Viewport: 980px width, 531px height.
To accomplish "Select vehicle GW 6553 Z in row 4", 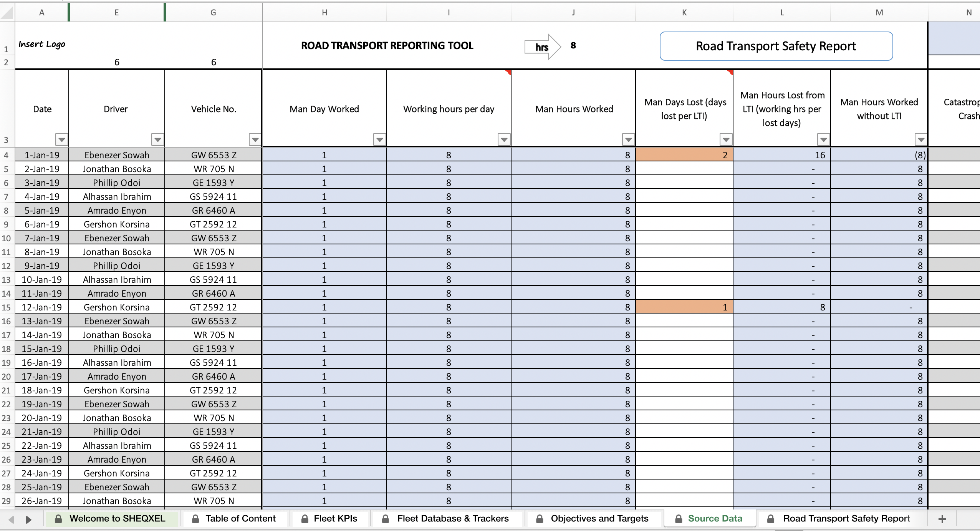I will [x=214, y=155].
